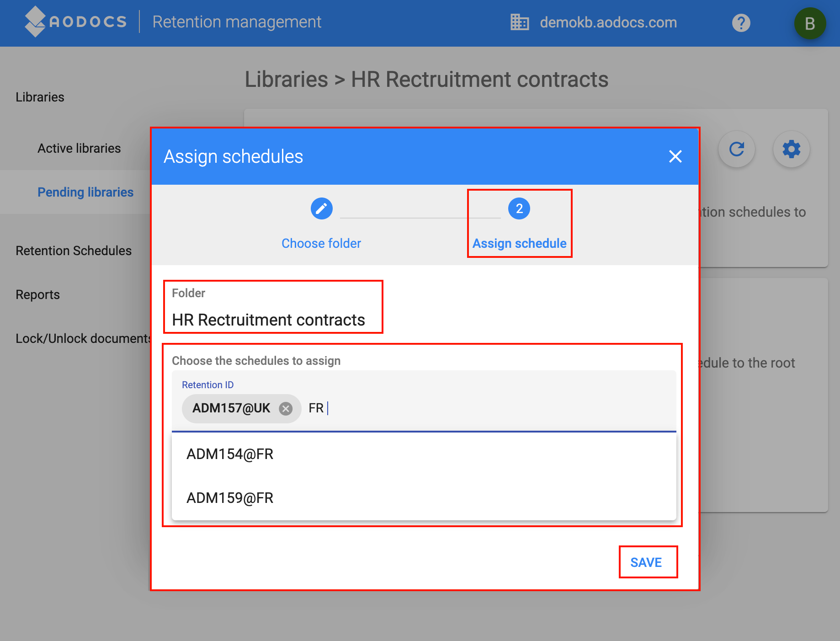This screenshot has width=840, height=641.
Task: Switch to Active libraries
Action: [79, 148]
